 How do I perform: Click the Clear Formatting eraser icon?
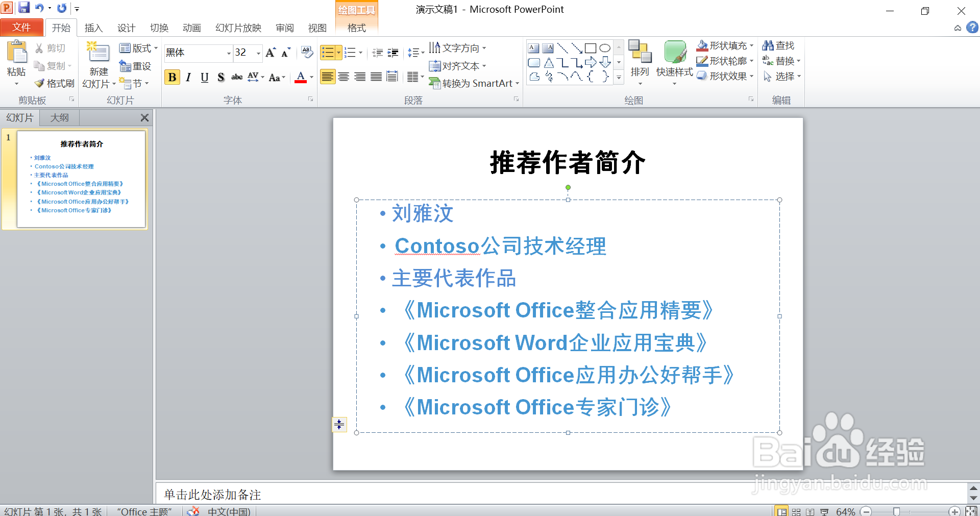point(307,52)
